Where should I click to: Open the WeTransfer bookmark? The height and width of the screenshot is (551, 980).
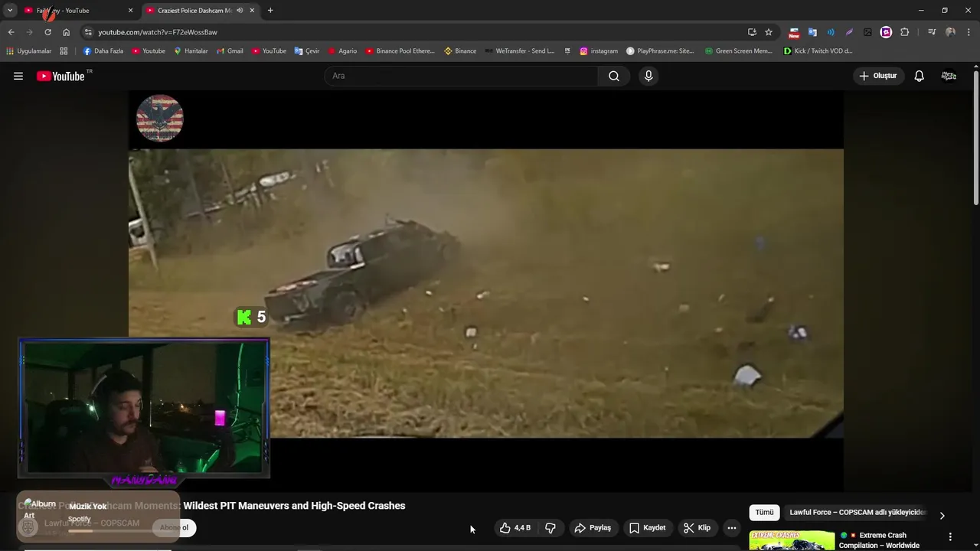519,51
